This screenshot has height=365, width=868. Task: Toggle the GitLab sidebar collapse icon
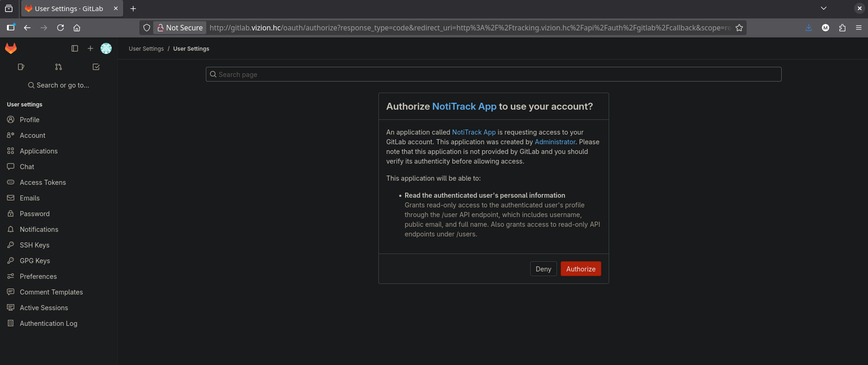(x=75, y=48)
